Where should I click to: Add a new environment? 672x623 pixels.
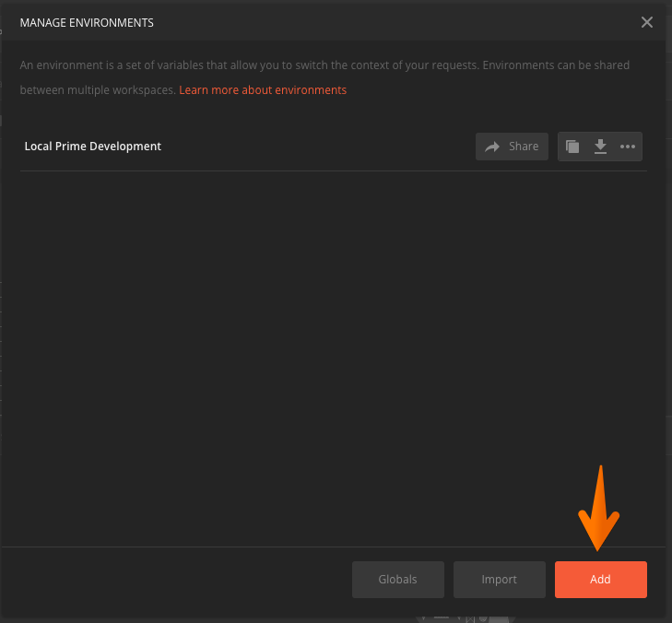click(600, 580)
